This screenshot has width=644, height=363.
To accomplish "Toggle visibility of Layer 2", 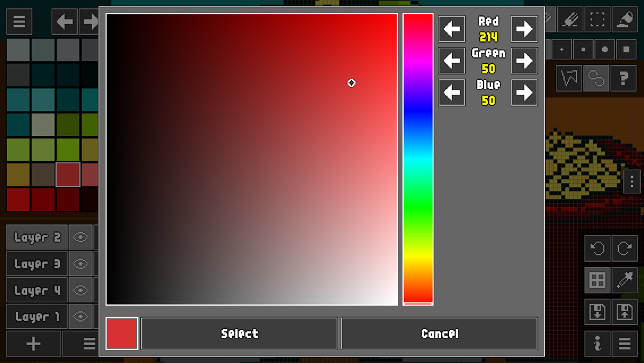I will [80, 237].
